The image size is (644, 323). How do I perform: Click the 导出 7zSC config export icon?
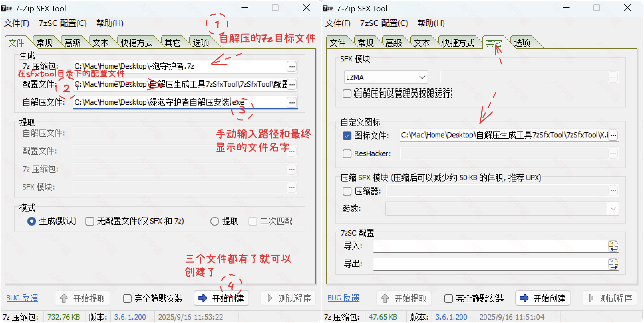pyautogui.click(x=613, y=264)
